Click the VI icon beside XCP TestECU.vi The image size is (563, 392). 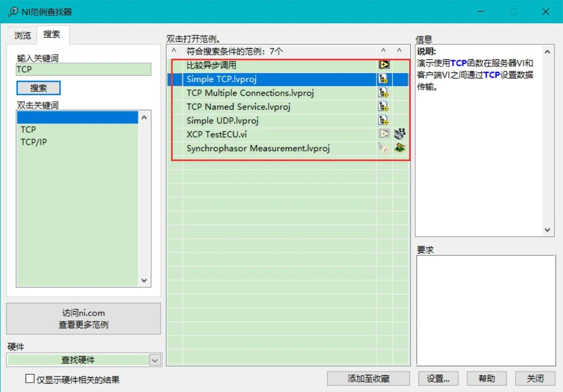tap(384, 134)
